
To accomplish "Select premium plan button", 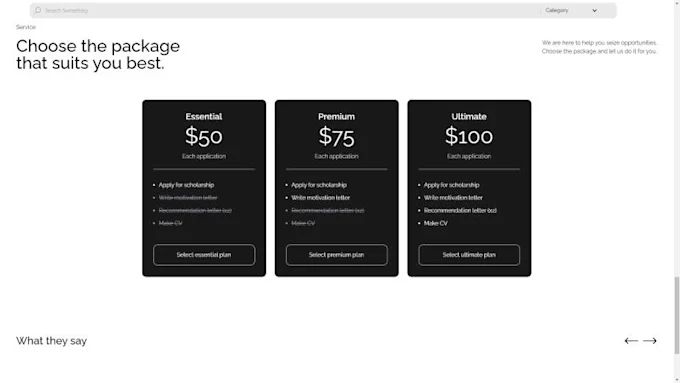I will 337,255.
